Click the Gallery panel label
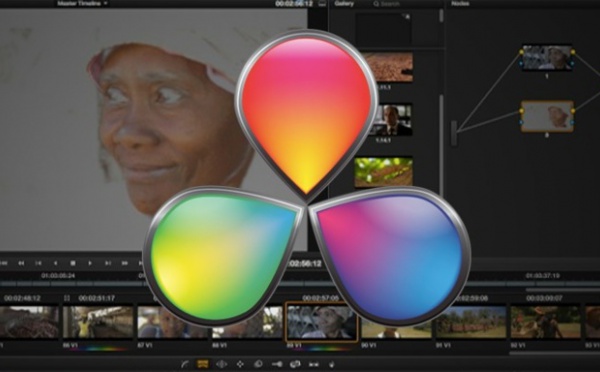Screen dimensions: 600x372 pyautogui.click(x=344, y=3)
